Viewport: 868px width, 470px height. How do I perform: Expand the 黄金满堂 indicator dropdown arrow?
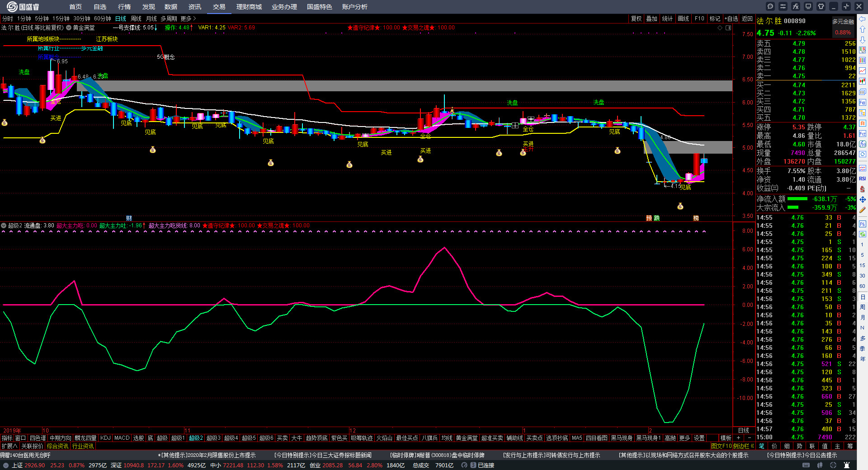(x=69, y=28)
